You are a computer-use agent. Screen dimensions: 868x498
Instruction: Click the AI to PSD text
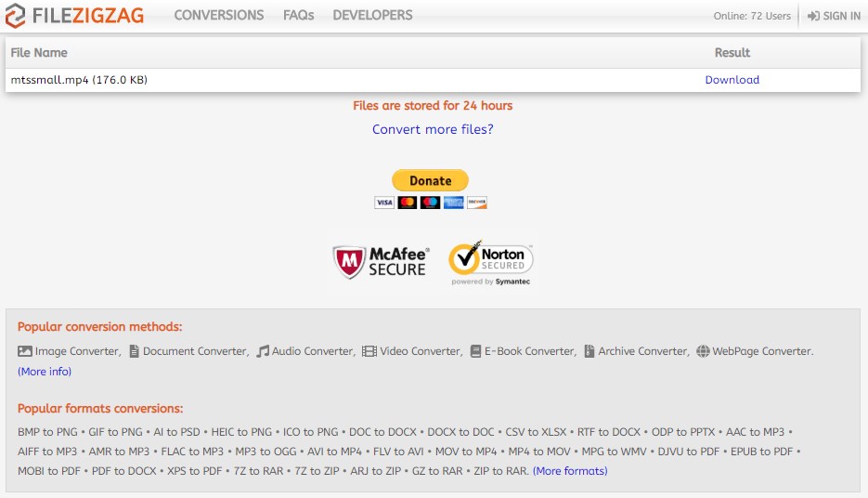coord(176,432)
